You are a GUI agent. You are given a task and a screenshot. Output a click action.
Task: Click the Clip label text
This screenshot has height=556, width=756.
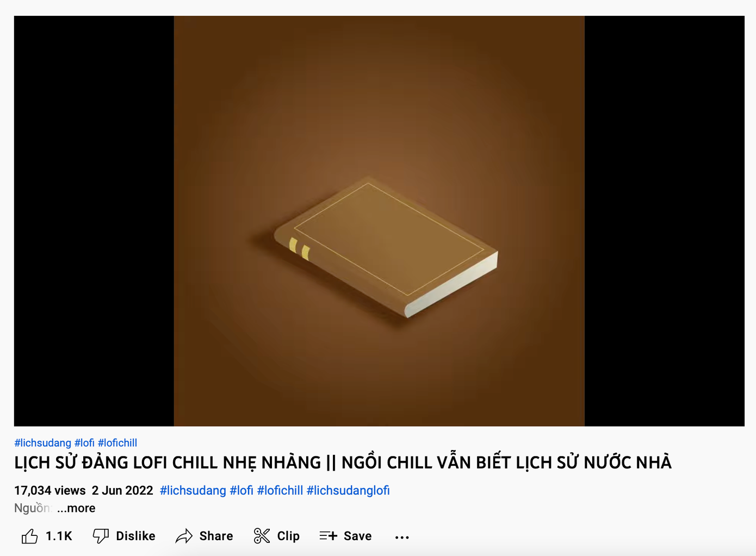pos(288,536)
